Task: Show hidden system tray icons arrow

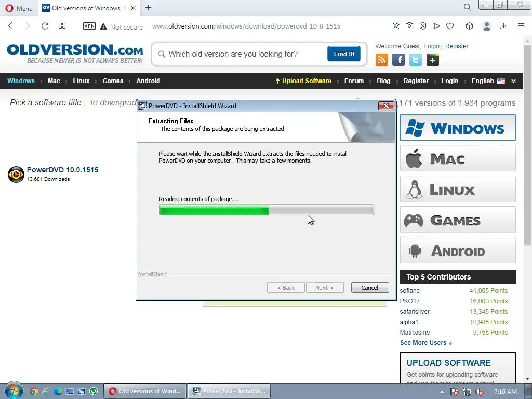Action: [442, 392]
